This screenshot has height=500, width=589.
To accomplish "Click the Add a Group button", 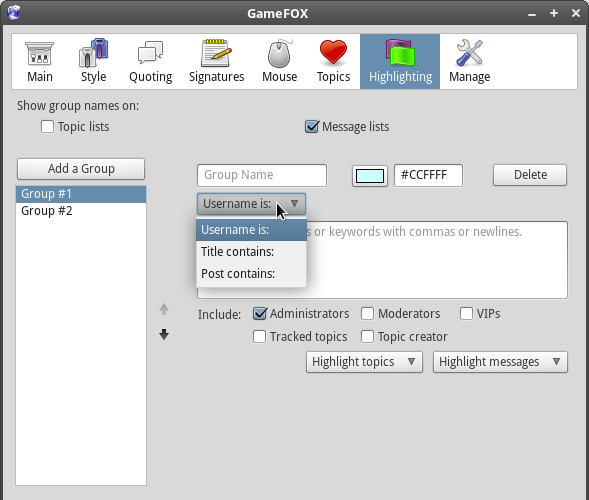I will [x=81, y=169].
